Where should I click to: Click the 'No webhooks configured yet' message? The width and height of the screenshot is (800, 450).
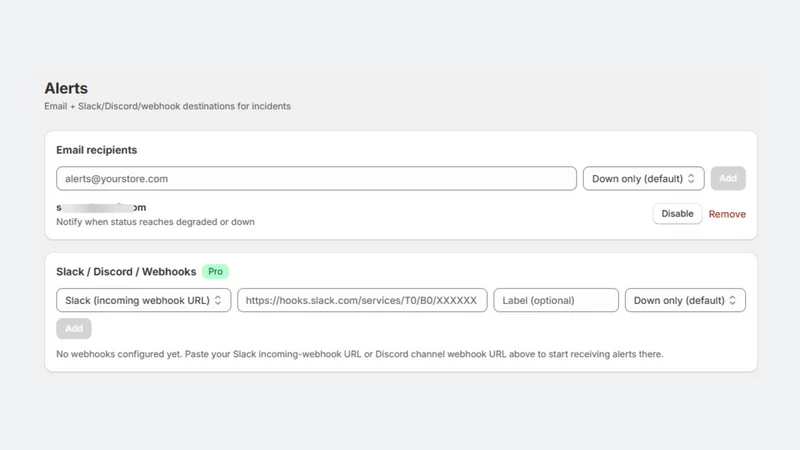360,354
